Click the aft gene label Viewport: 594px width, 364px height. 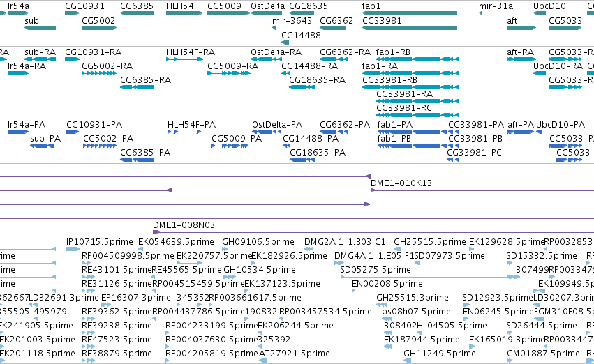[x=512, y=21]
